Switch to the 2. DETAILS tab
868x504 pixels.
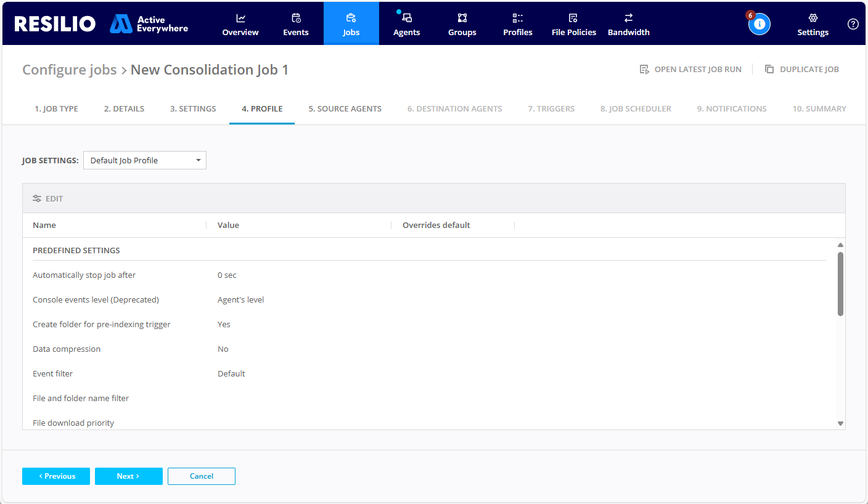tap(124, 108)
